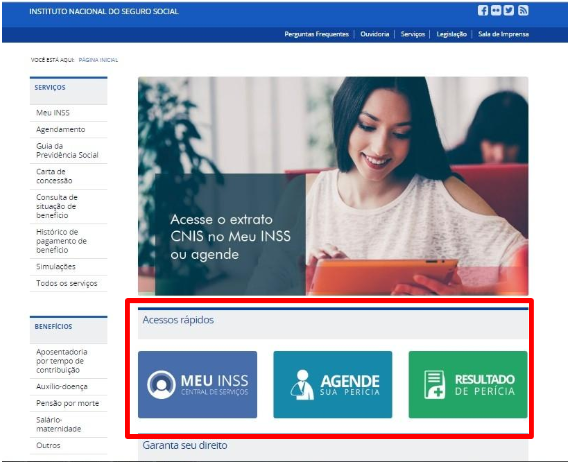Open the Resultado de Perícia tile
570x463 pixels.
click(468, 385)
